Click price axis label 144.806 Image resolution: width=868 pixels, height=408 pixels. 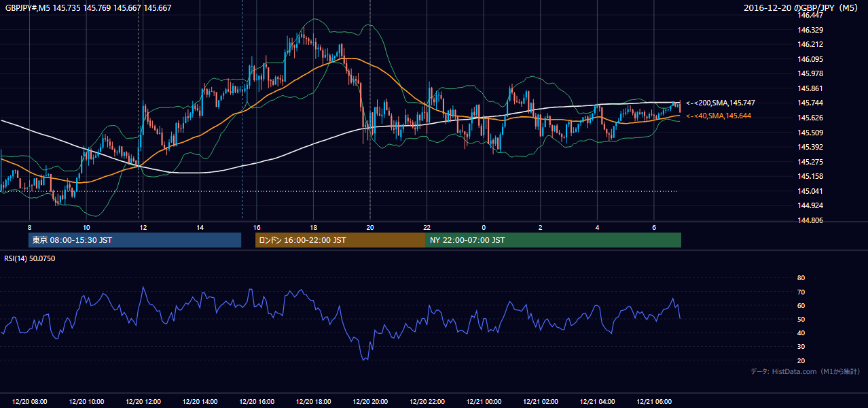810,220
